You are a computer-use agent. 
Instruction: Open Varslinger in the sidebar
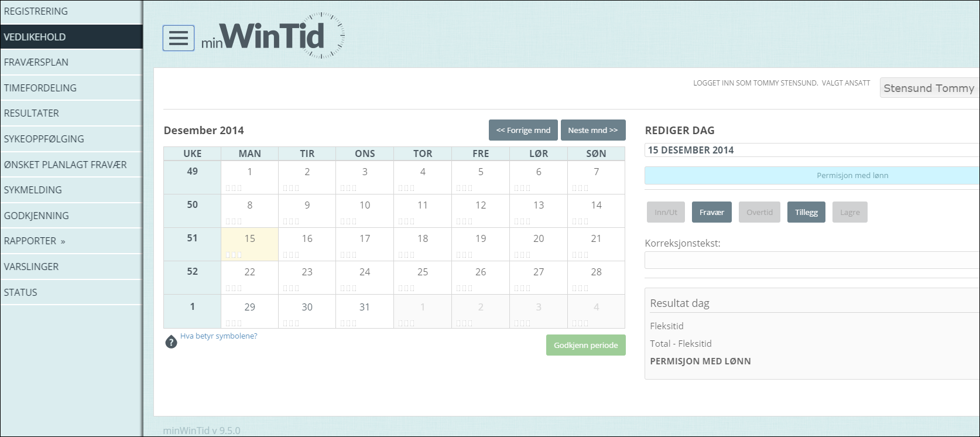coord(71,267)
